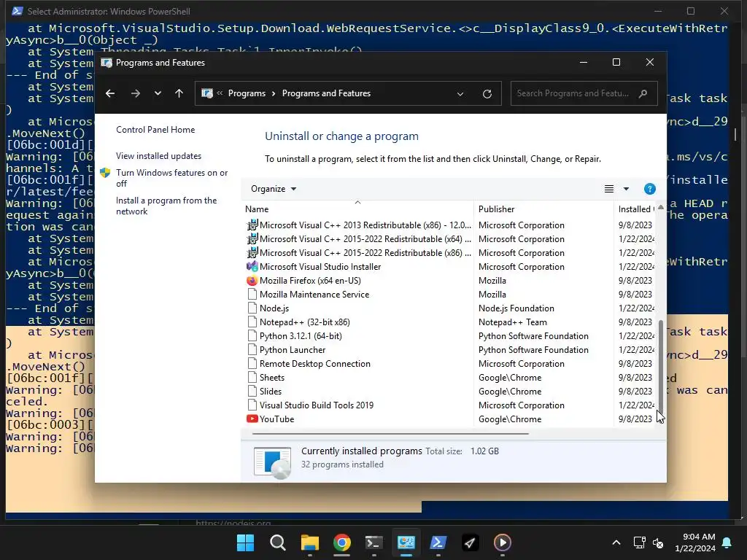The height and width of the screenshot is (560, 747).
Task: Click the scroll up arrow of program list
Action: pyautogui.click(x=660, y=208)
